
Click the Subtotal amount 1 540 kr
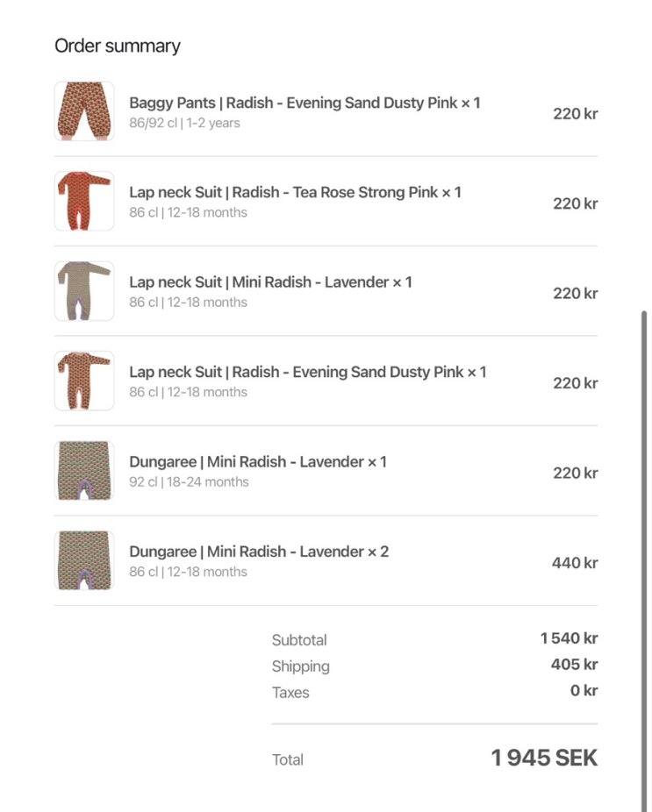(569, 638)
